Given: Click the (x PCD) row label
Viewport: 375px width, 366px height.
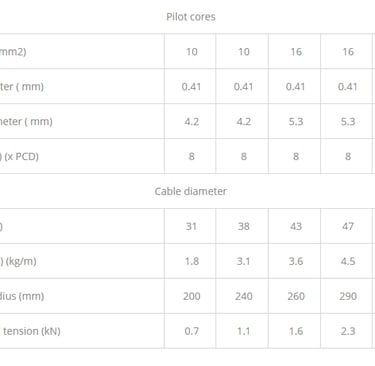Looking at the screenshot, I should [19, 156].
